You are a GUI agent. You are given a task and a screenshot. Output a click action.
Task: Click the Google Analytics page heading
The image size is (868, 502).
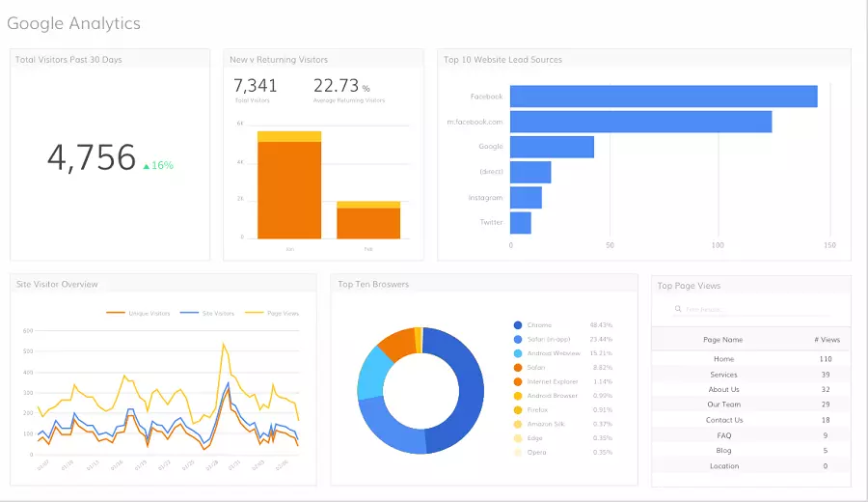point(73,23)
